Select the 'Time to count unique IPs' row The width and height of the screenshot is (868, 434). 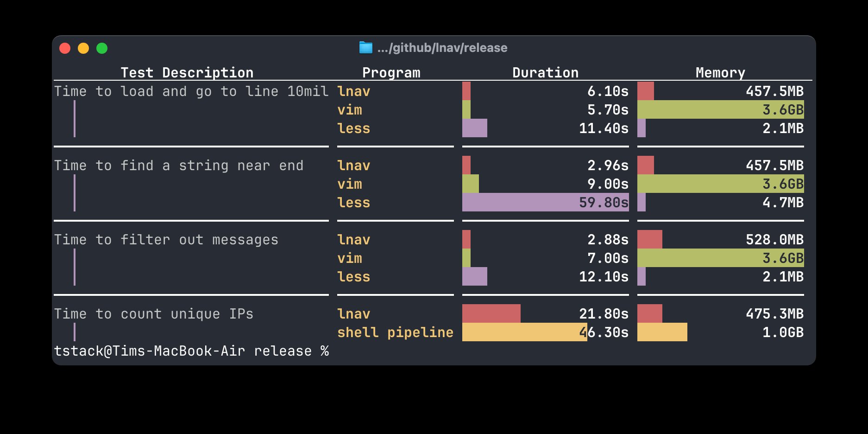tap(153, 314)
